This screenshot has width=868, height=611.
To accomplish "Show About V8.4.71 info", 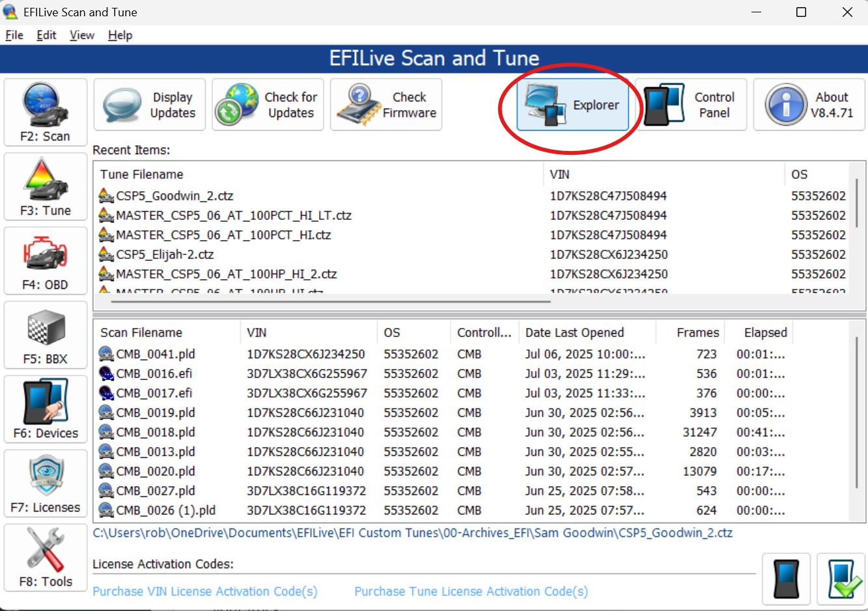I will (809, 105).
